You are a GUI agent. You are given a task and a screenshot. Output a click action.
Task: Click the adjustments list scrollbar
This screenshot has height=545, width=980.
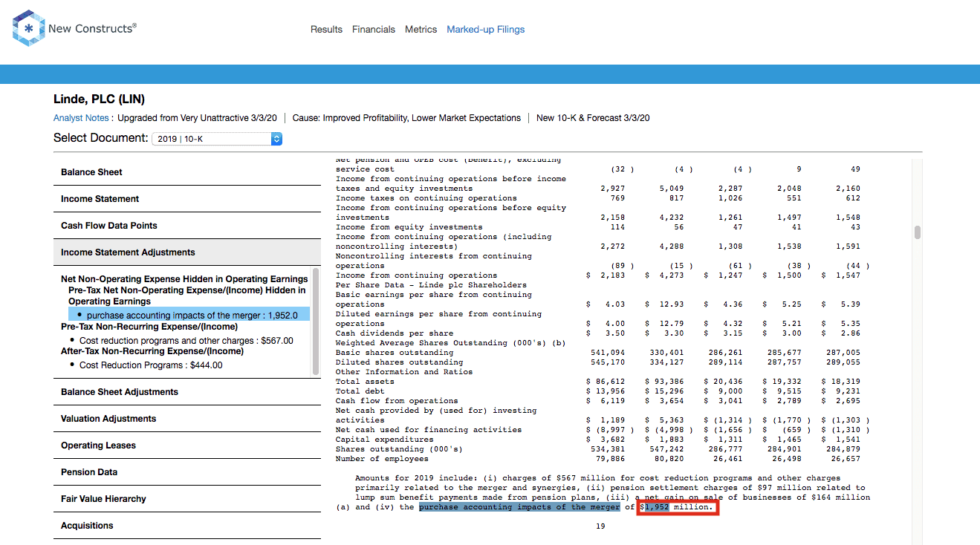click(x=316, y=321)
